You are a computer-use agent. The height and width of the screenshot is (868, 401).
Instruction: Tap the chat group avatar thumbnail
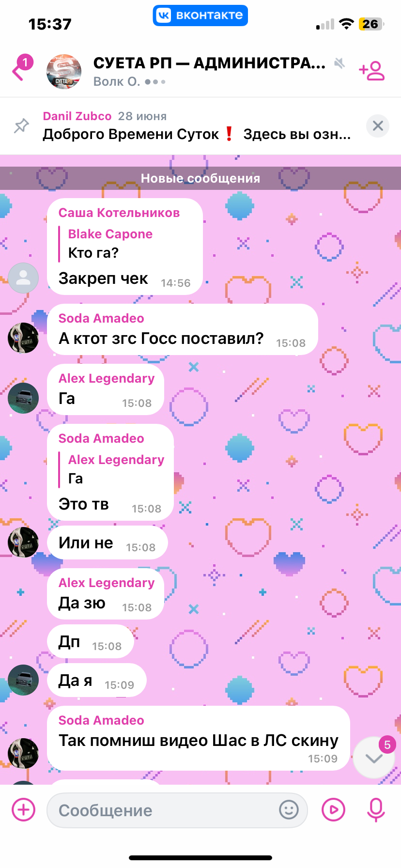[x=63, y=71]
